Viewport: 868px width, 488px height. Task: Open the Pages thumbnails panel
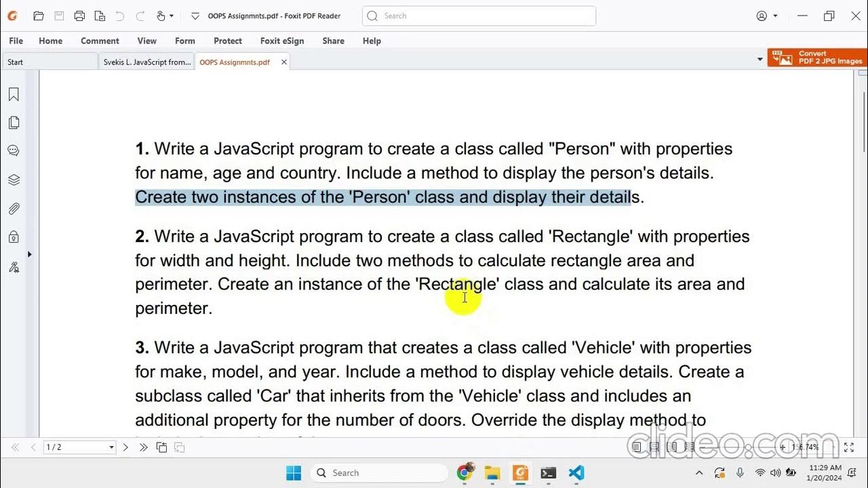14,123
